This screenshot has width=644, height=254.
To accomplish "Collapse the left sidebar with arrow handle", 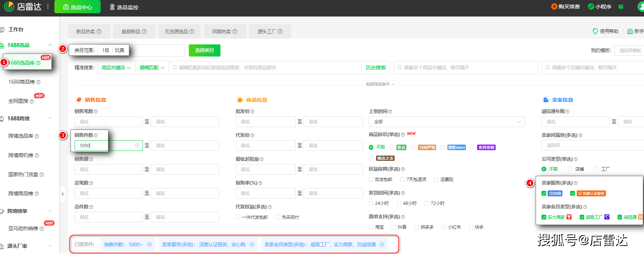I will point(63,194).
